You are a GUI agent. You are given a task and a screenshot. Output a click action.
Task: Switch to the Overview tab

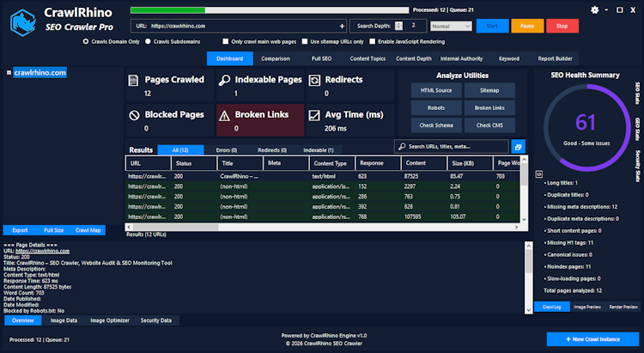(23, 320)
